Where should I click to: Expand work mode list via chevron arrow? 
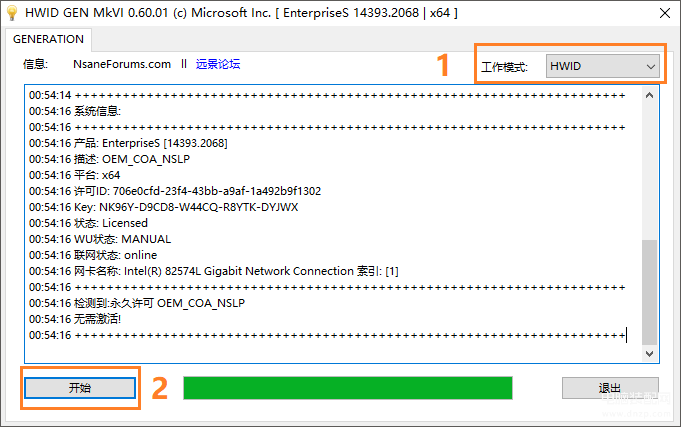tap(650, 66)
